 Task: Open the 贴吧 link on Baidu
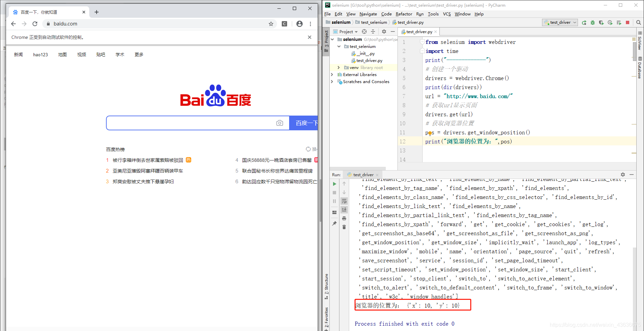tap(101, 55)
